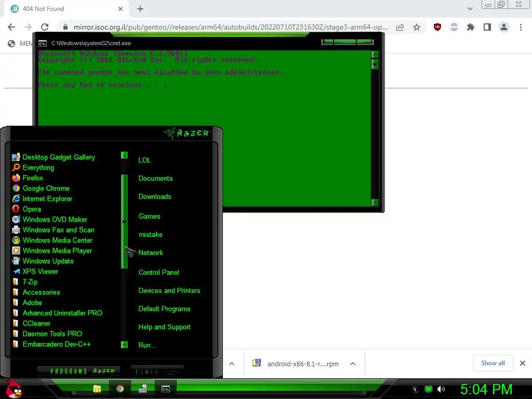Click the programs list scrollbar up arrow

pyautogui.click(x=125, y=155)
